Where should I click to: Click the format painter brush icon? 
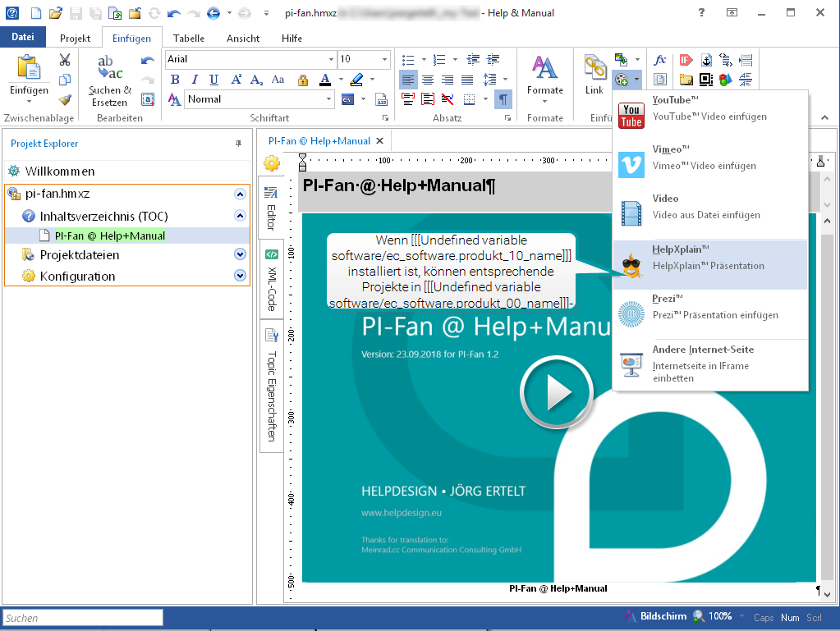pyautogui.click(x=65, y=99)
